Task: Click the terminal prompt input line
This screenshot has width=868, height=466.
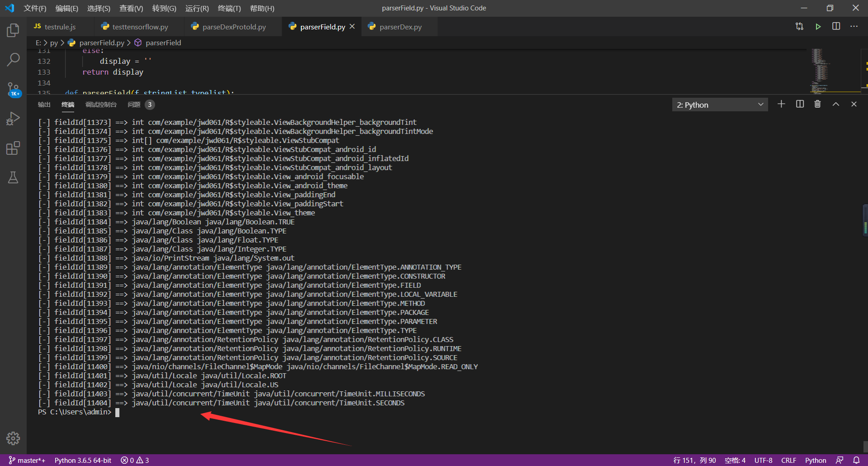Action: pos(79,412)
